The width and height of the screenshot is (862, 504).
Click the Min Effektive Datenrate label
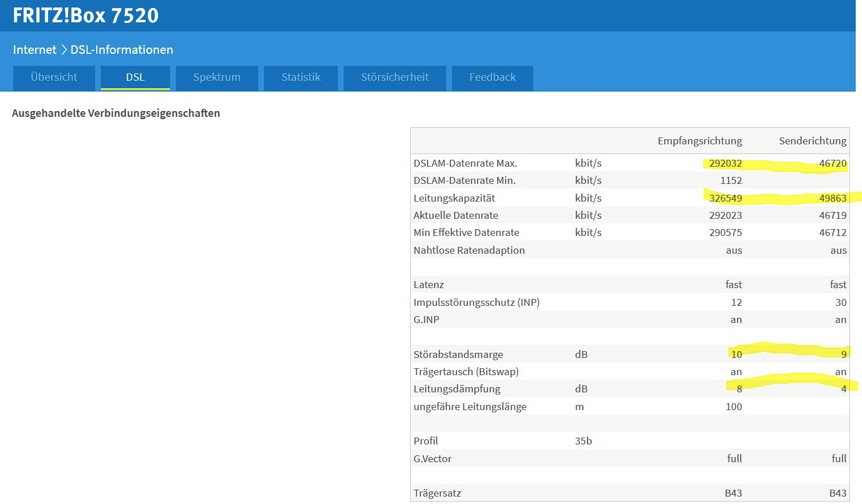coord(466,233)
